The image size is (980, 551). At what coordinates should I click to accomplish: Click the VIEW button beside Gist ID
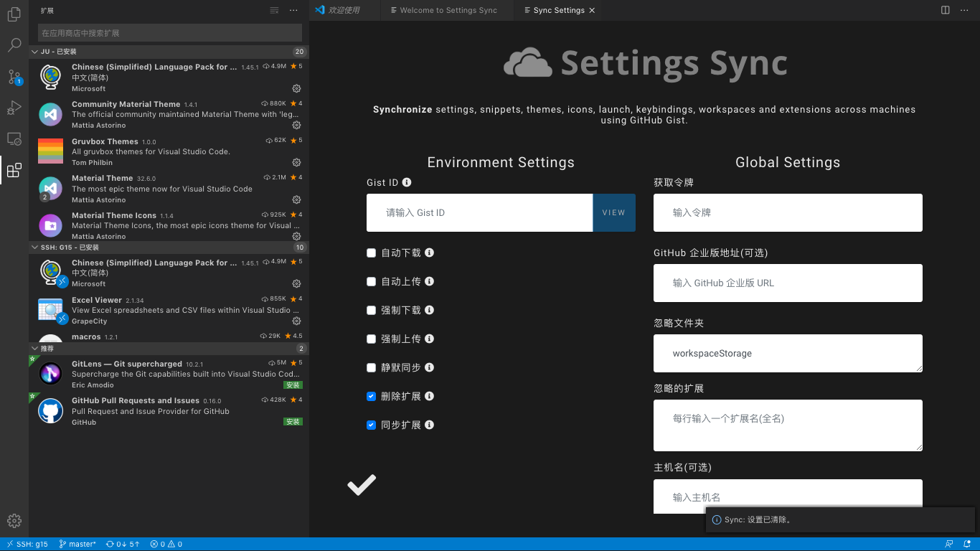coord(613,212)
